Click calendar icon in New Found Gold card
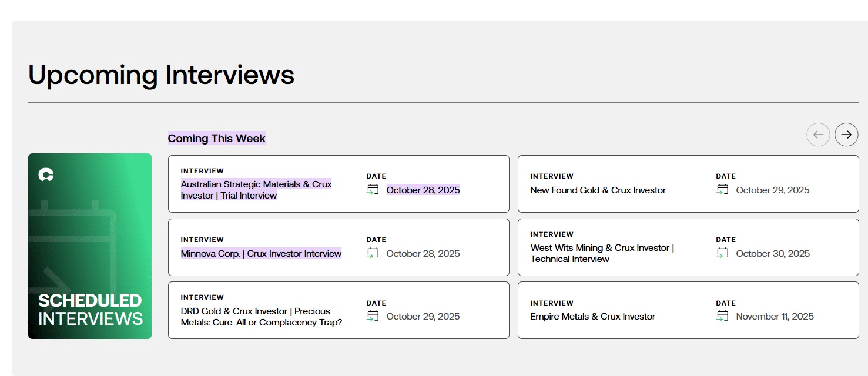 [x=722, y=190]
